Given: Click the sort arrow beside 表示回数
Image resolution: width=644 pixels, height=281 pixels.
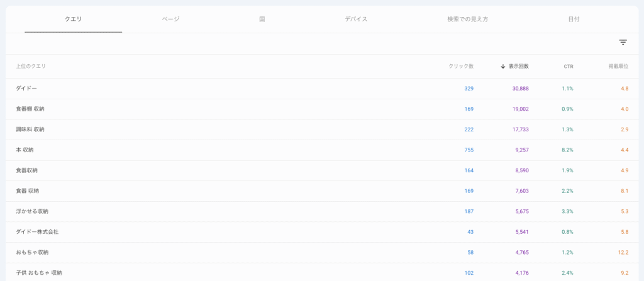Looking at the screenshot, I should [x=503, y=67].
